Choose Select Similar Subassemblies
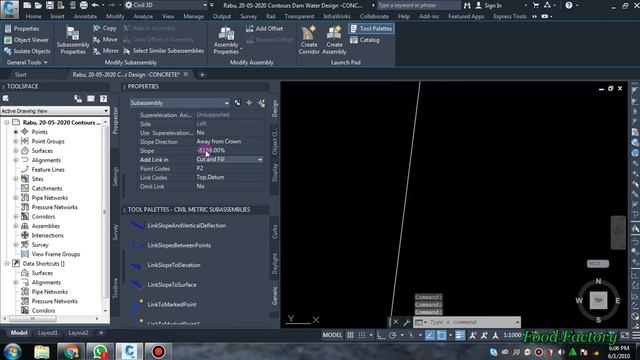 (x=163, y=51)
